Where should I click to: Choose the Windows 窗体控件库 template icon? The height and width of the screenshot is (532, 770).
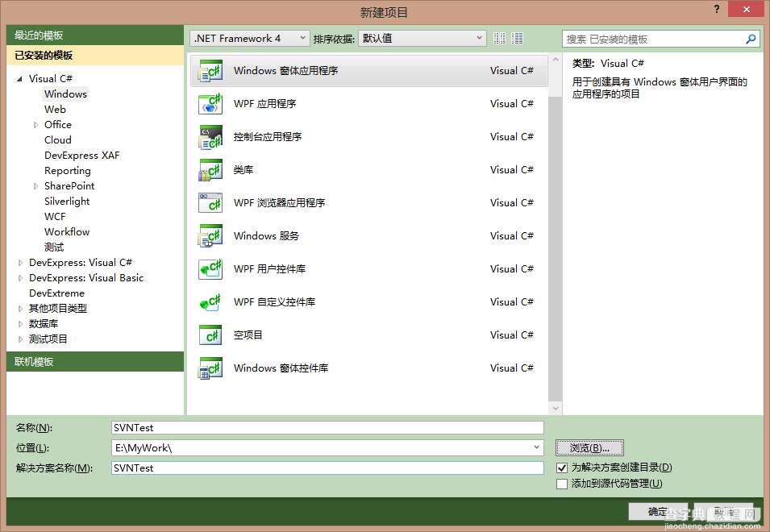point(210,368)
